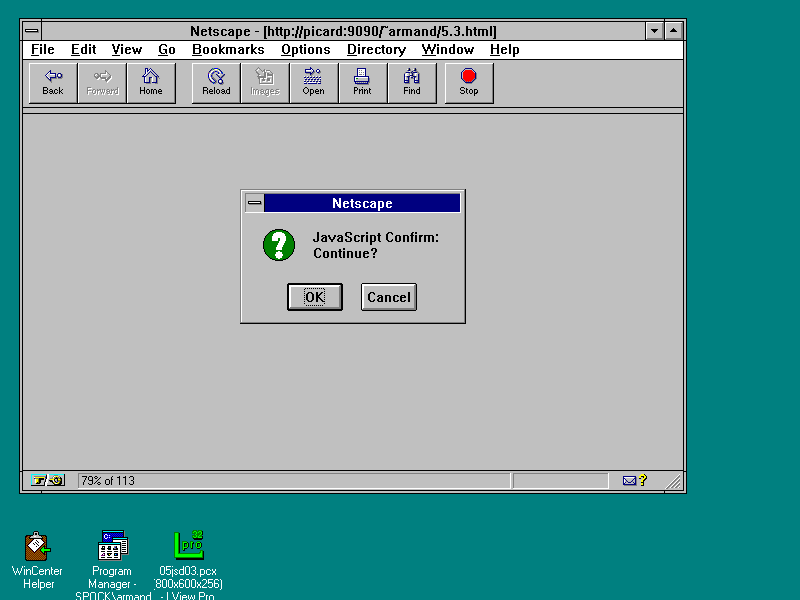Select the WinCenter Helper desktop icon

(x=38, y=547)
